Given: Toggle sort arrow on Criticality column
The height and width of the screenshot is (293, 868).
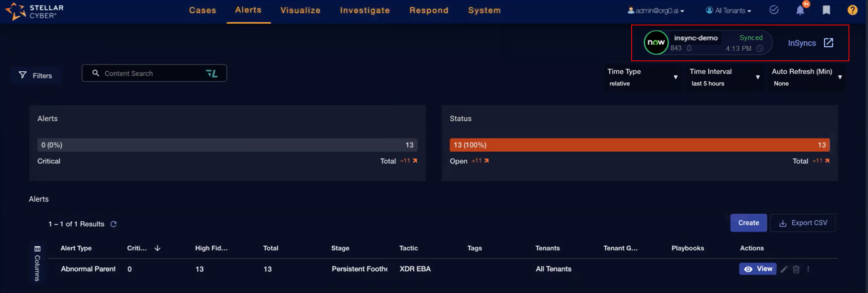Looking at the screenshot, I should pyautogui.click(x=157, y=248).
